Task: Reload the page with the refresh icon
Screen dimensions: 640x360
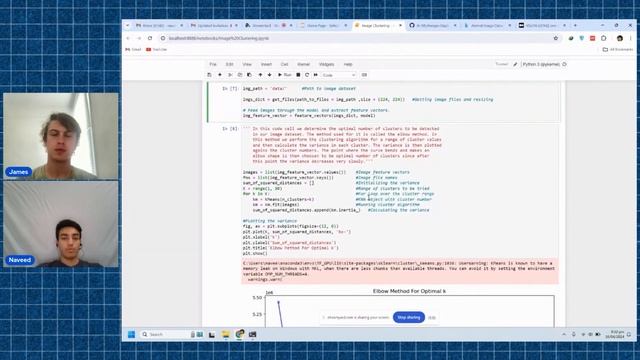Action: coord(150,38)
